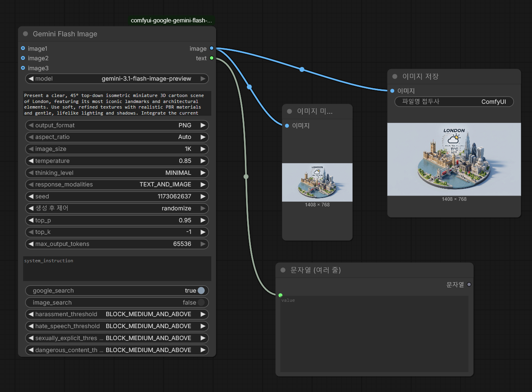Click London image in 이미지 저장 node
The width and height of the screenshot is (532, 392).
point(454,159)
